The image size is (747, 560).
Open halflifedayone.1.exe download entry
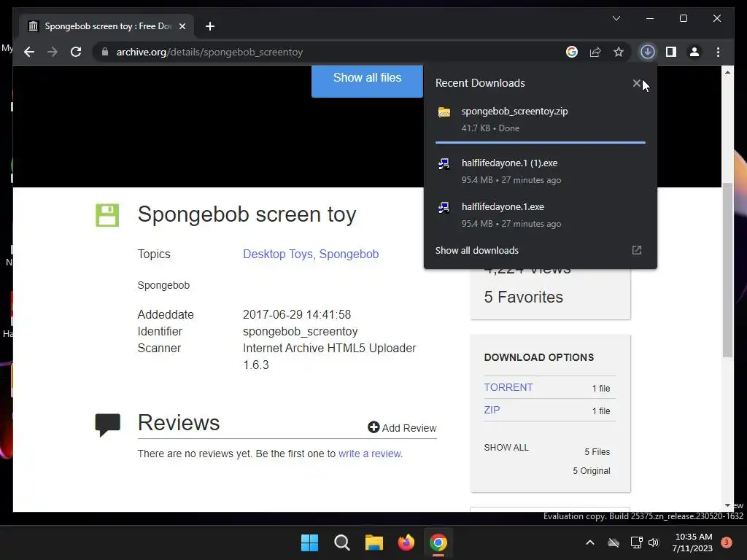pyautogui.click(x=541, y=215)
